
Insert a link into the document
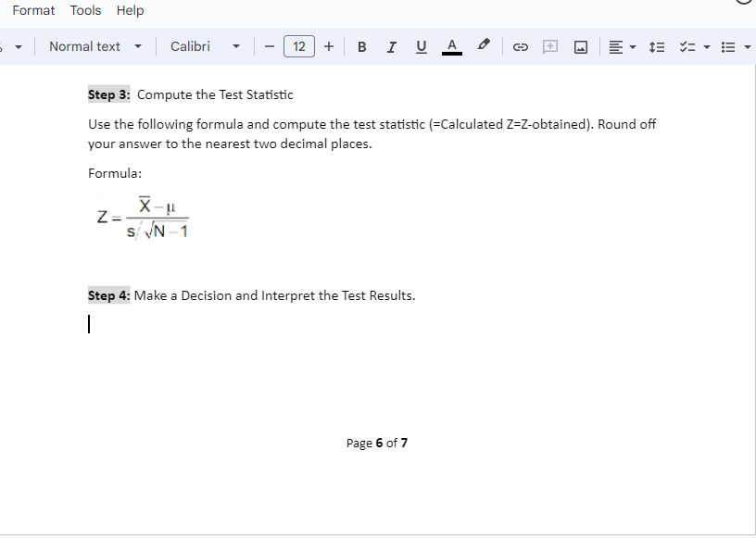point(520,46)
